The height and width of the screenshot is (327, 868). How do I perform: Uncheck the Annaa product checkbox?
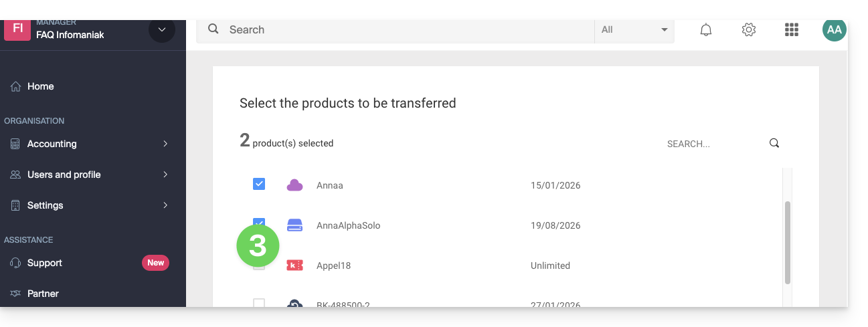[259, 184]
